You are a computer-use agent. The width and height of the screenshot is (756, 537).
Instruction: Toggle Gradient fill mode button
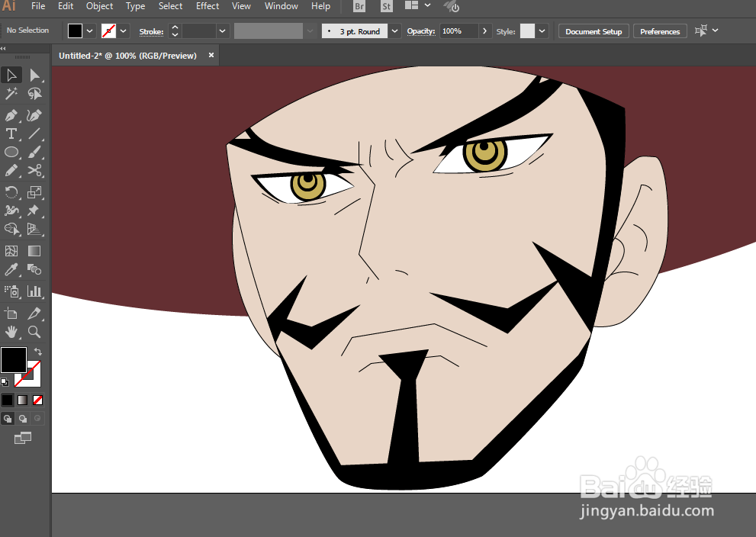point(23,400)
